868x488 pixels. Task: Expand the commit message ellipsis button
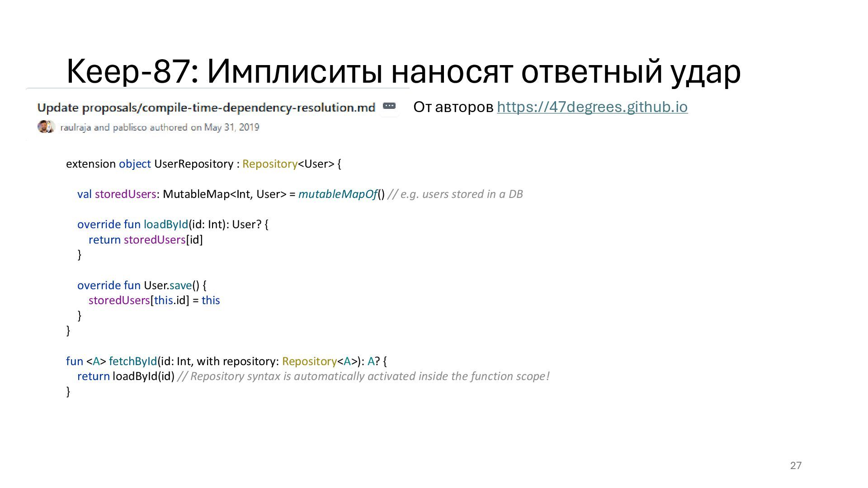[389, 106]
